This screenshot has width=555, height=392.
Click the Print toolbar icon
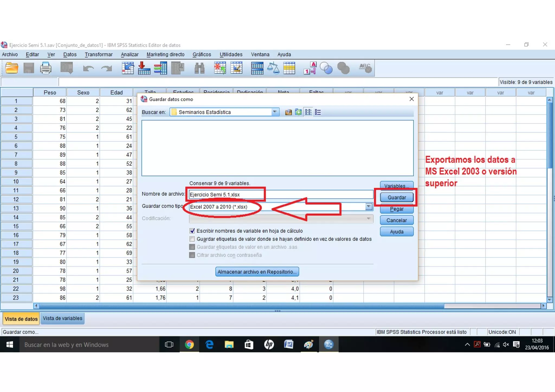tap(46, 68)
